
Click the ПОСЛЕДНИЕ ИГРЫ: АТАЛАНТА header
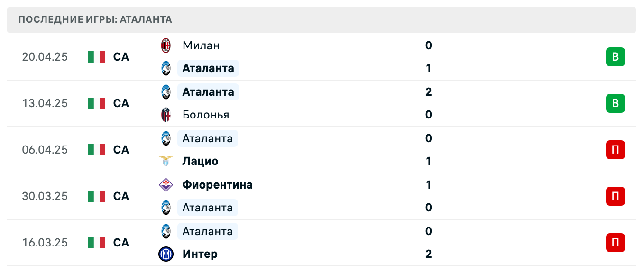(x=94, y=19)
